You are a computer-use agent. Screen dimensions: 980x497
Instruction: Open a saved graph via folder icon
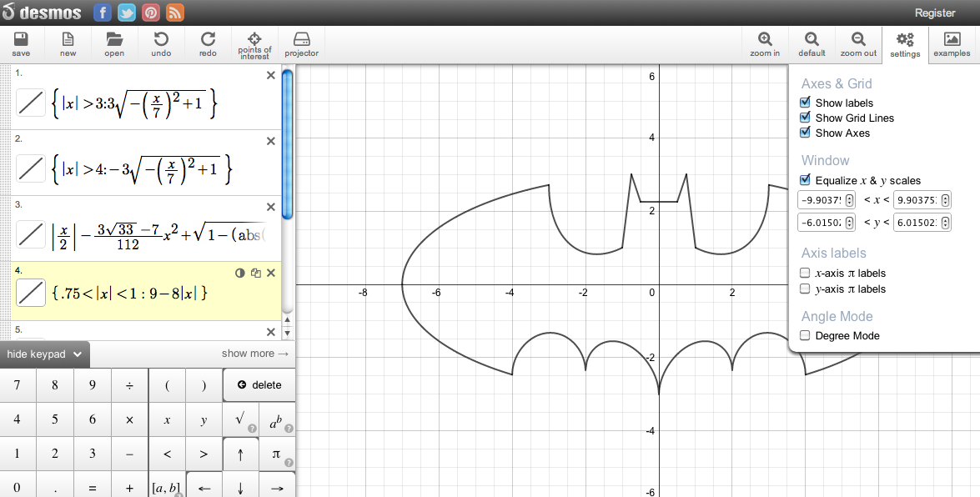[114, 44]
